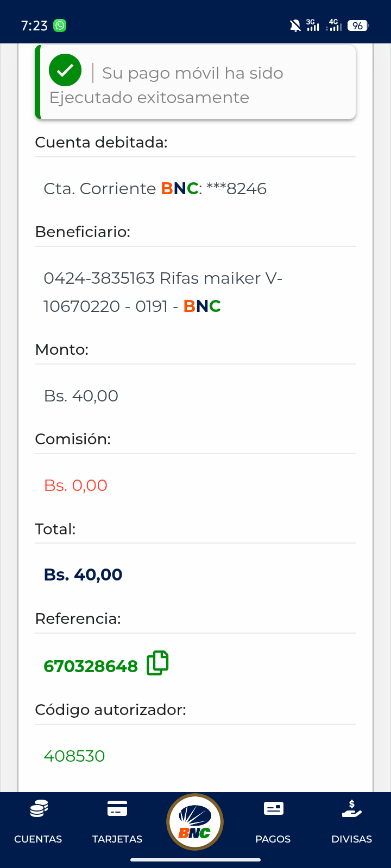Open the Cuentas coins icon
Viewport: 391px width, 868px height.
[39, 809]
